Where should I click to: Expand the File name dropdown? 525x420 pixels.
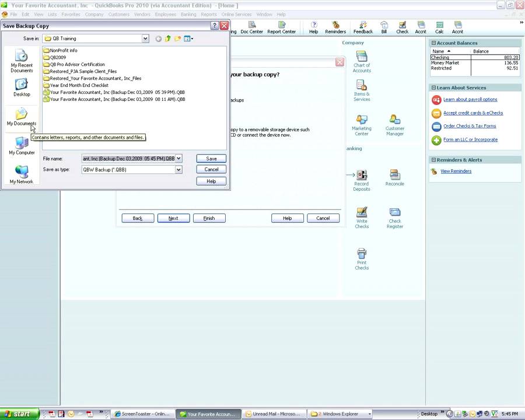[179, 159]
